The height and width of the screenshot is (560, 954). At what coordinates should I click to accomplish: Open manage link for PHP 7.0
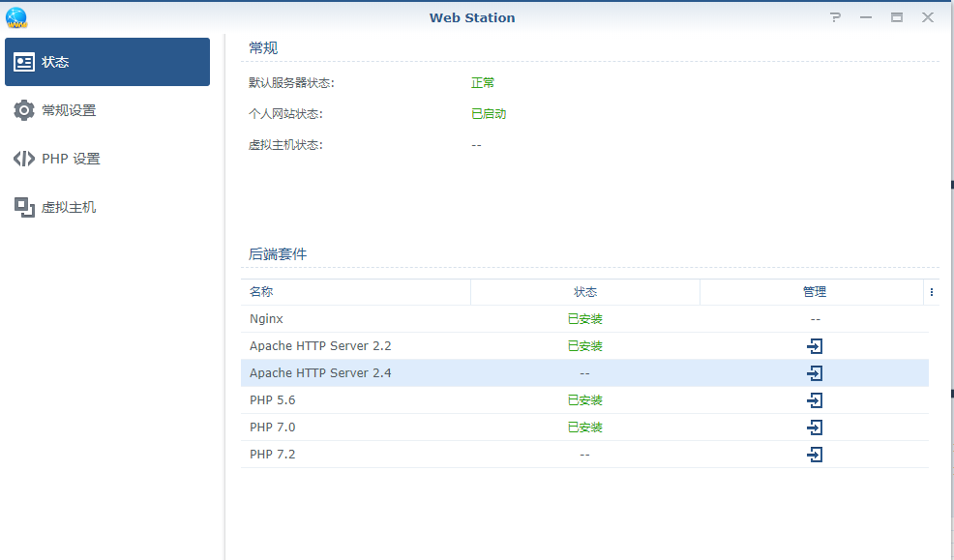click(815, 427)
